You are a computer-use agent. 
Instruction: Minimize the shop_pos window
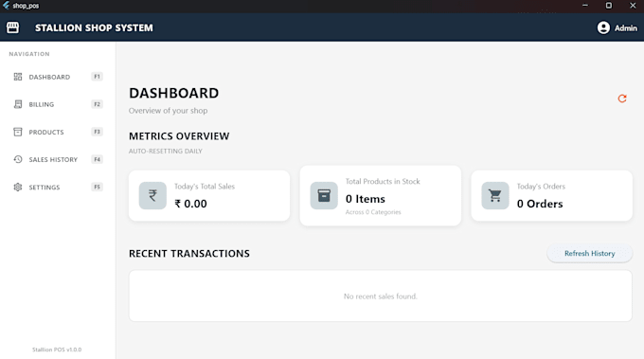[585, 6]
